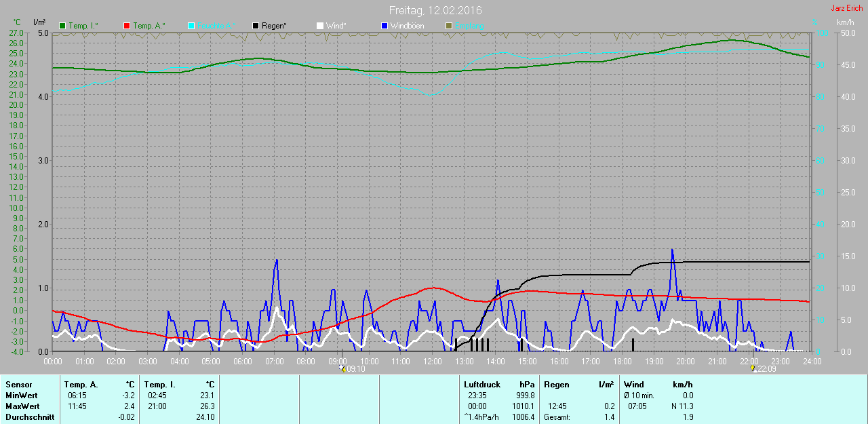Click the red Jarz Erich text
Viewport: 868px width, 424px height.
[846, 8]
